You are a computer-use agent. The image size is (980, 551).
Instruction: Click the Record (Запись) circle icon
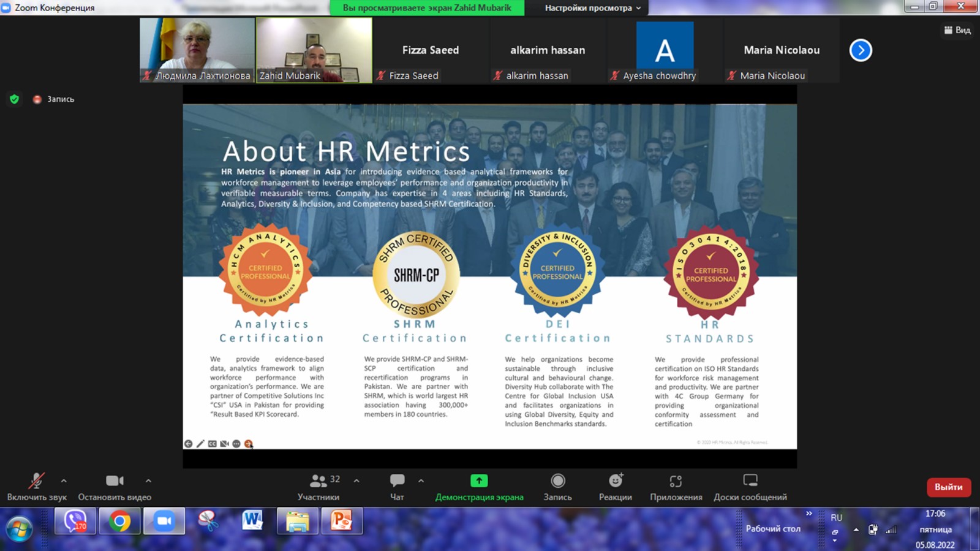(x=557, y=481)
